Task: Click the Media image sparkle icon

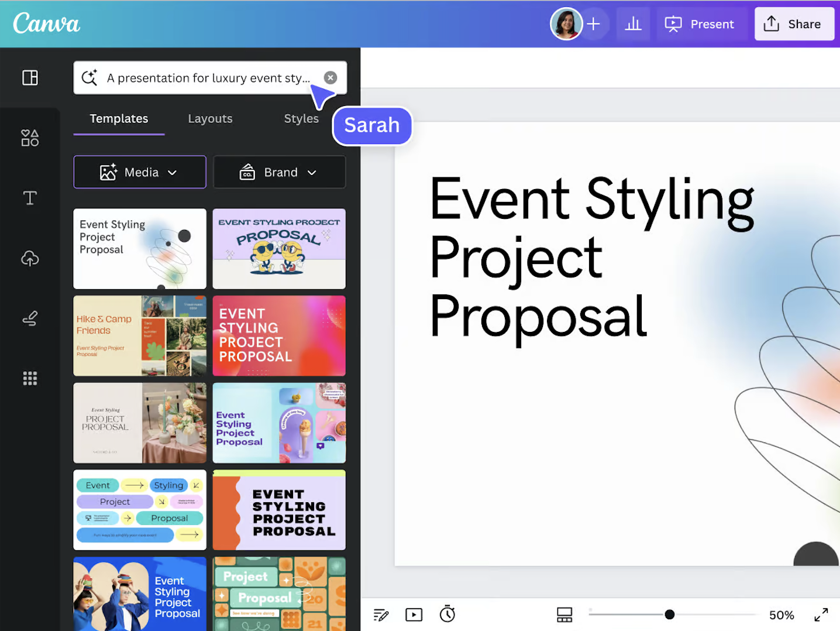Action: [x=108, y=172]
